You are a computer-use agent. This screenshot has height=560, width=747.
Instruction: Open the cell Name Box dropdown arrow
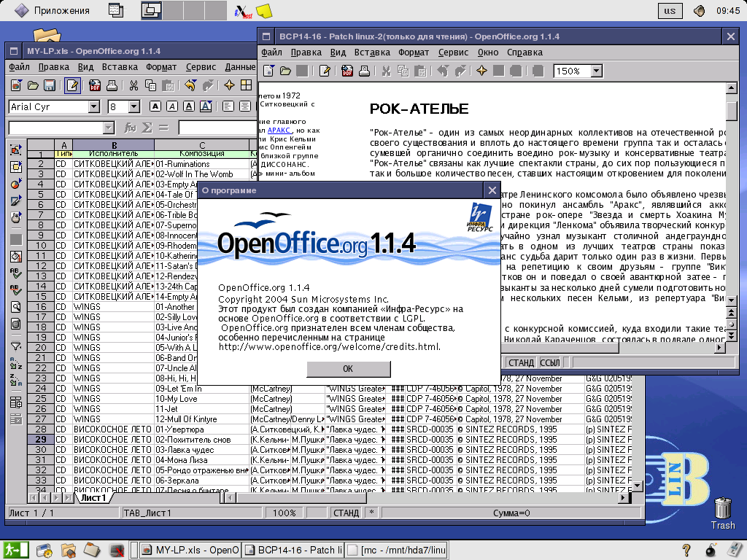[x=109, y=128]
